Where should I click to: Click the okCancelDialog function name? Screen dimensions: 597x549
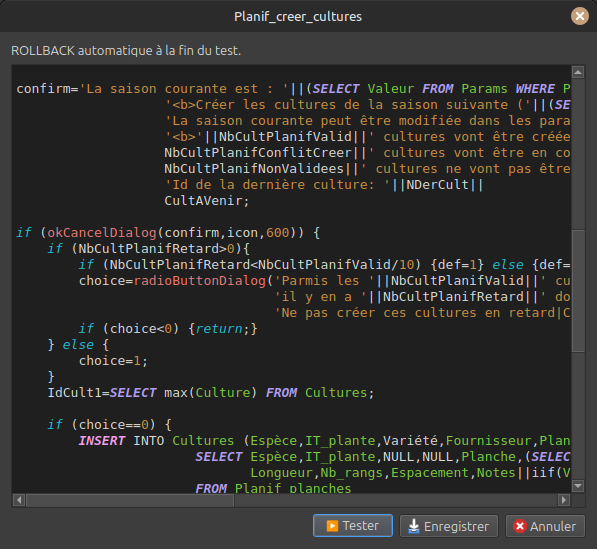click(102, 233)
